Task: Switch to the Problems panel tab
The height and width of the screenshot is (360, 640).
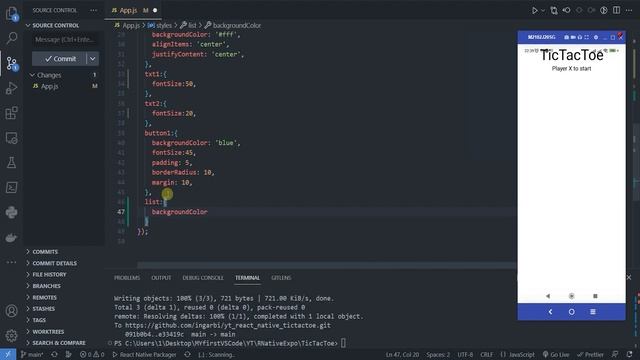Action: point(127,278)
